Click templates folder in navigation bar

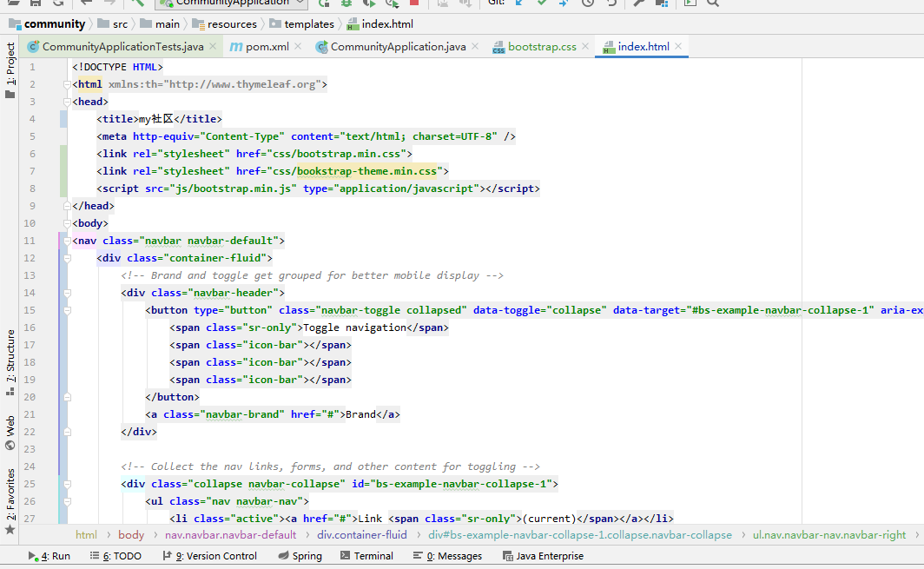(301, 24)
